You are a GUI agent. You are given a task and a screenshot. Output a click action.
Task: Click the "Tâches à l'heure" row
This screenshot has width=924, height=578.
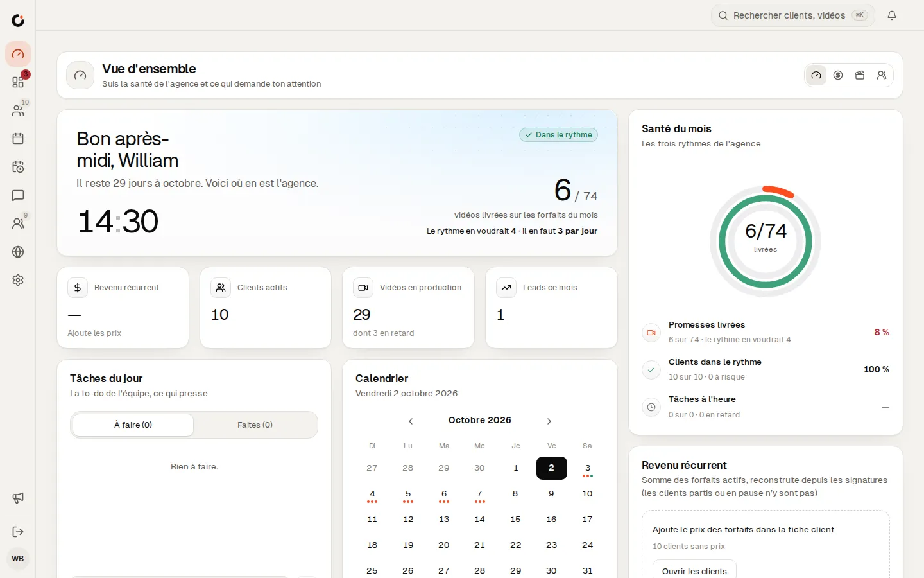coord(766,407)
